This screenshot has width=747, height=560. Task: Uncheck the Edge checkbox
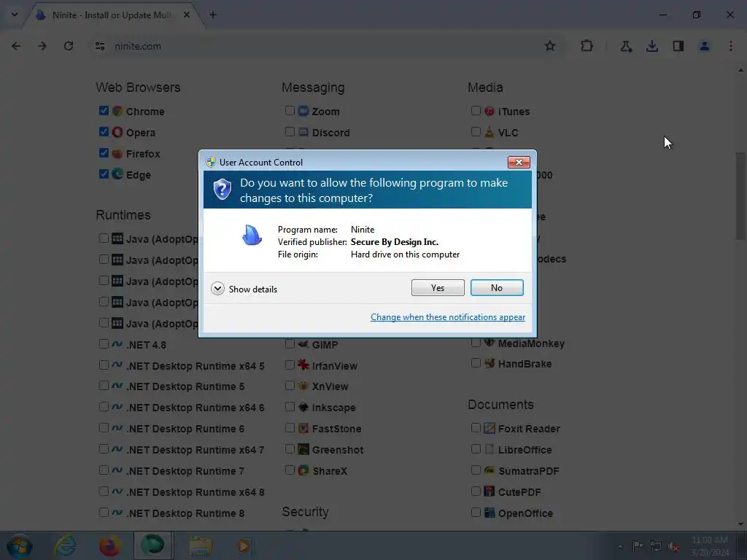[104, 174]
